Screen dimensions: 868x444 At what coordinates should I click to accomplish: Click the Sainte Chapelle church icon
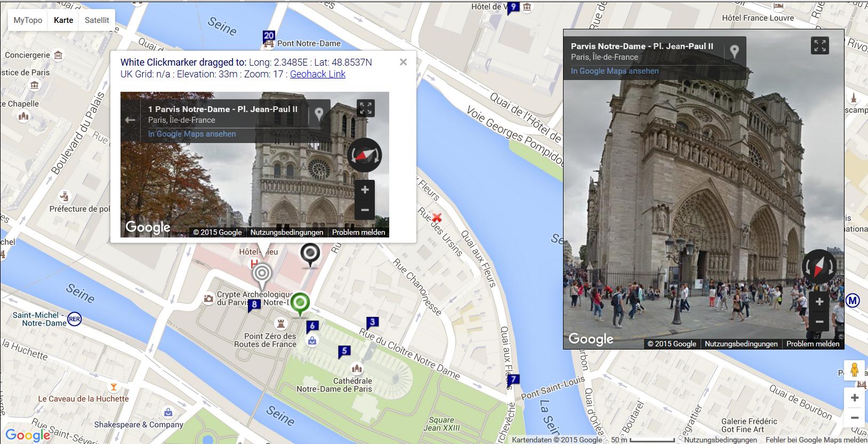23,116
